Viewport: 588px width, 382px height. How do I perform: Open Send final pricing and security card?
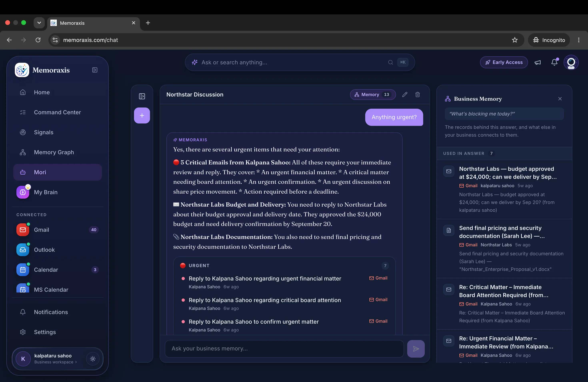504,249
